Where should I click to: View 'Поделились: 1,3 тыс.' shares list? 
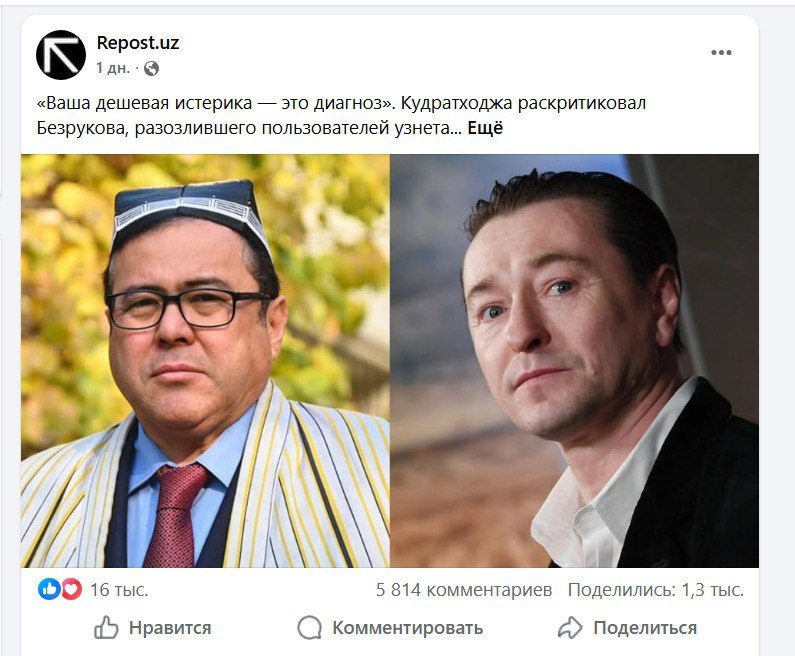click(x=656, y=590)
